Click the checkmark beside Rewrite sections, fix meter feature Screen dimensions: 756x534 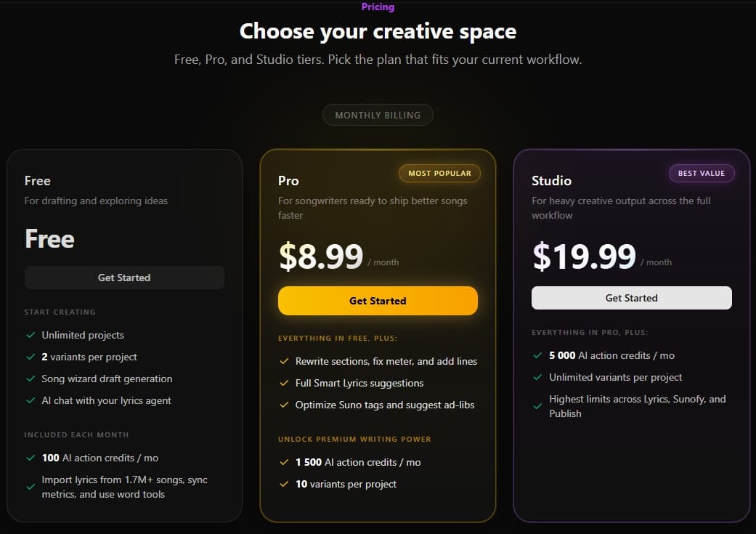coord(284,361)
